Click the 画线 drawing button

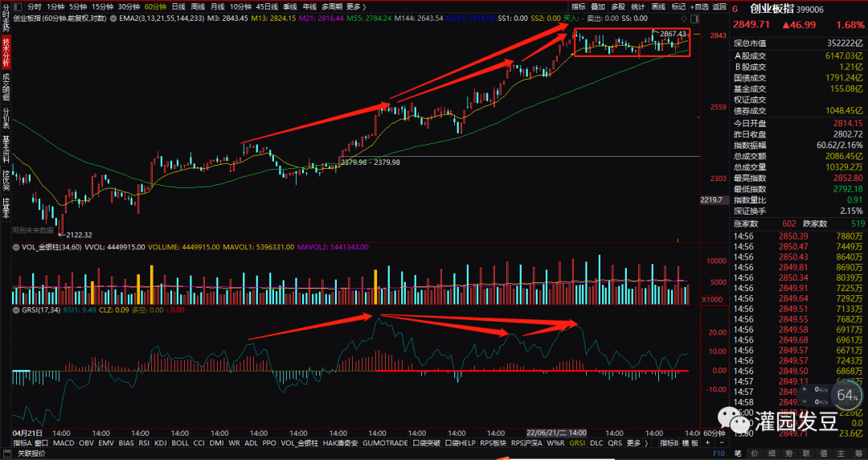[658, 6]
